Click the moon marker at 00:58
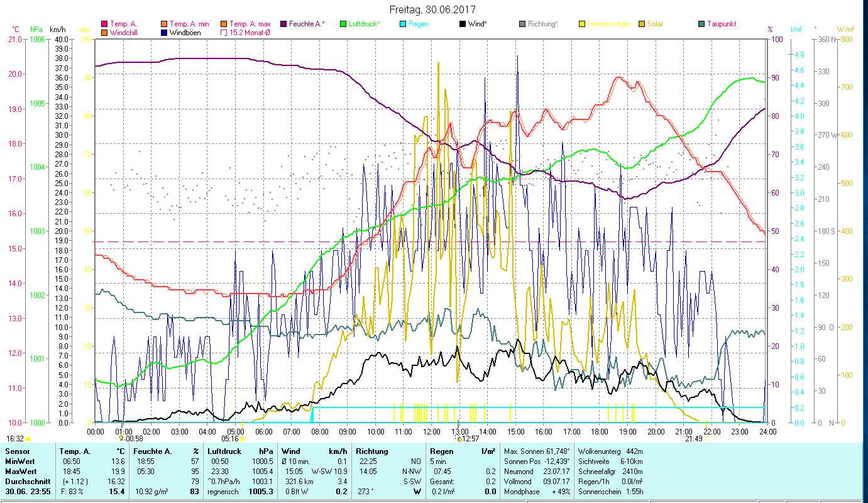The width and height of the screenshot is (868, 503). tap(121, 438)
